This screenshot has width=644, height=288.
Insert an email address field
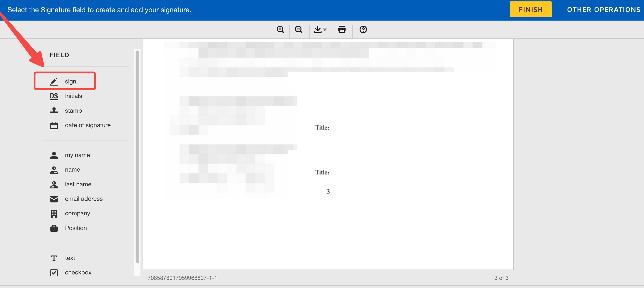pyautogui.click(x=84, y=199)
